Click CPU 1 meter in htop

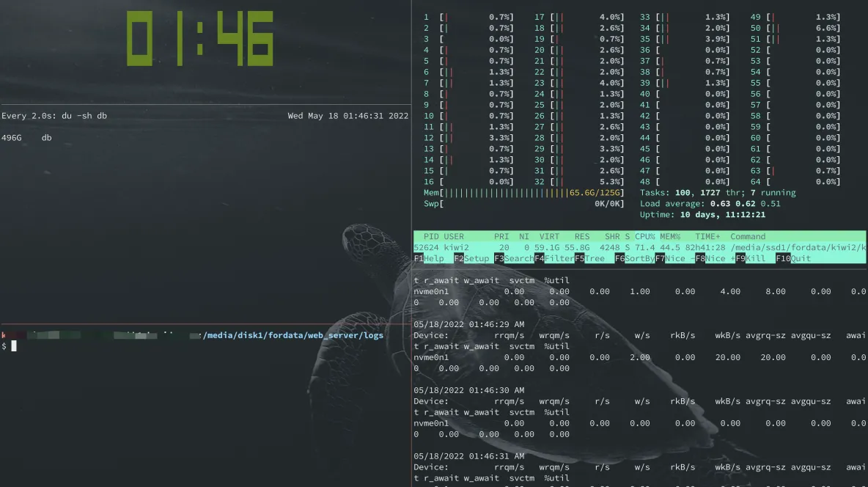click(x=468, y=17)
